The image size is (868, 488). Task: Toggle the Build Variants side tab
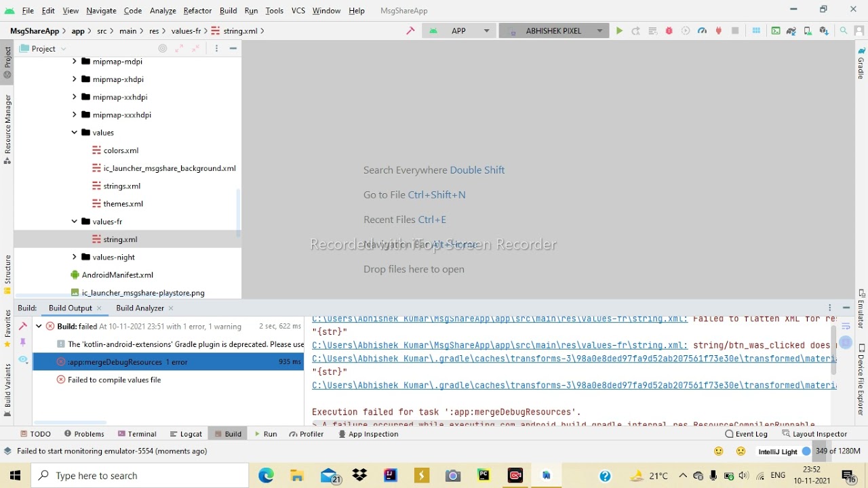(x=7, y=390)
